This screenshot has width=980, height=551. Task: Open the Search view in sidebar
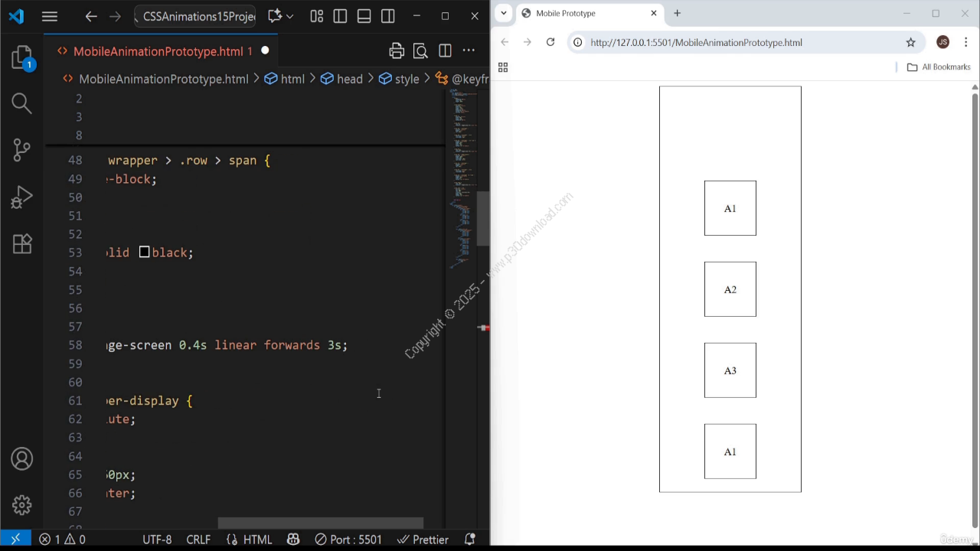coord(21,103)
